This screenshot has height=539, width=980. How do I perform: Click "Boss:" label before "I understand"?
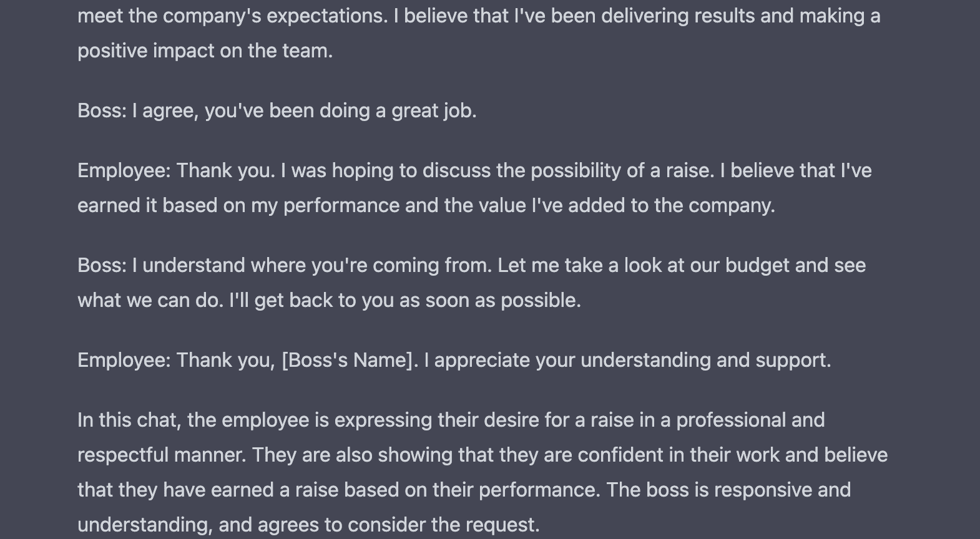pyautogui.click(x=102, y=266)
